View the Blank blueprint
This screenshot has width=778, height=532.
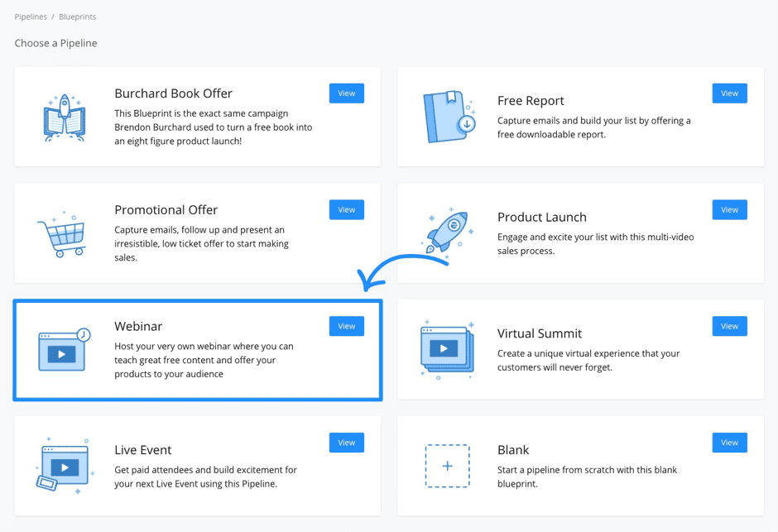point(729,443)
